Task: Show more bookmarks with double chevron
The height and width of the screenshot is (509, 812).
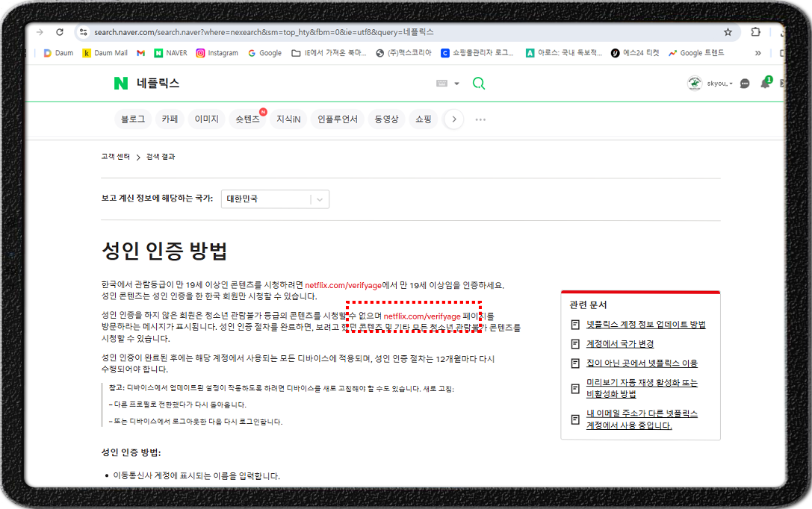Action: point(757,53)
